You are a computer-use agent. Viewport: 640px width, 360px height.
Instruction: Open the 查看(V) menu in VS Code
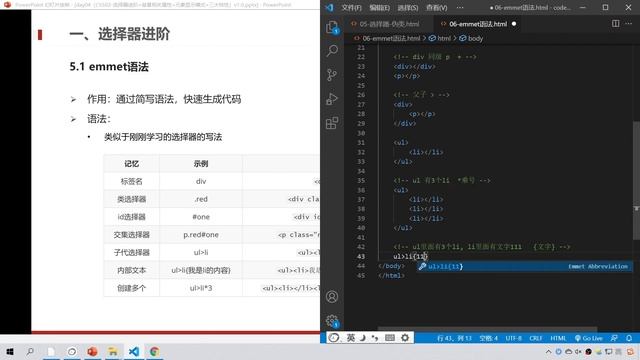coord(436,7)
